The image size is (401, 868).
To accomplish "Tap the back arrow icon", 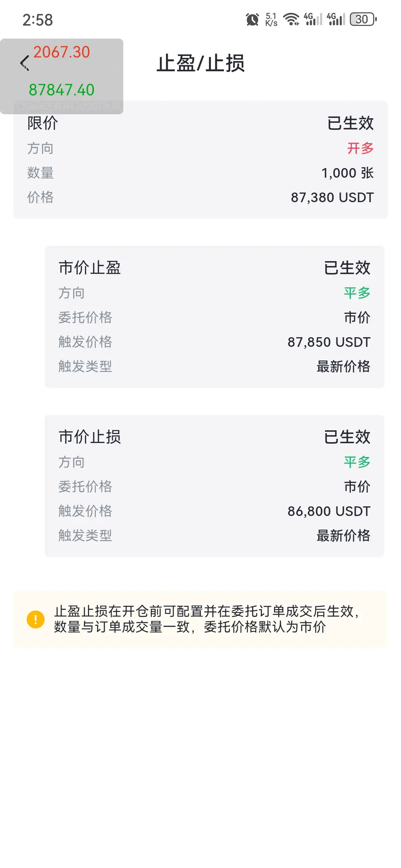I will pyautogui.click(x=25, y=63).
